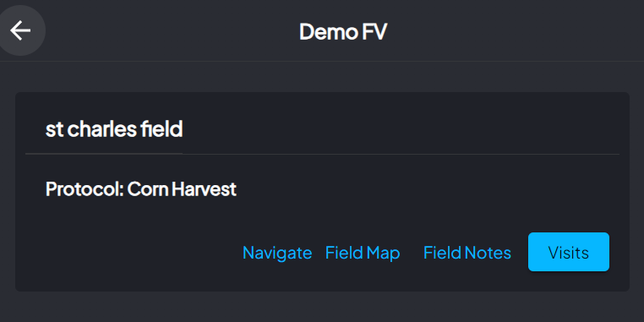
Task: Click the blue Visits button
Action: coord(569,252)
